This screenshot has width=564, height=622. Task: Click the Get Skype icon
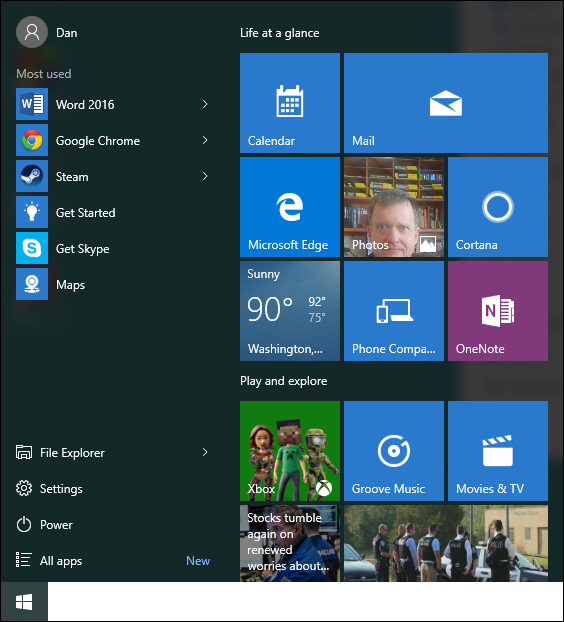(32, 248)
